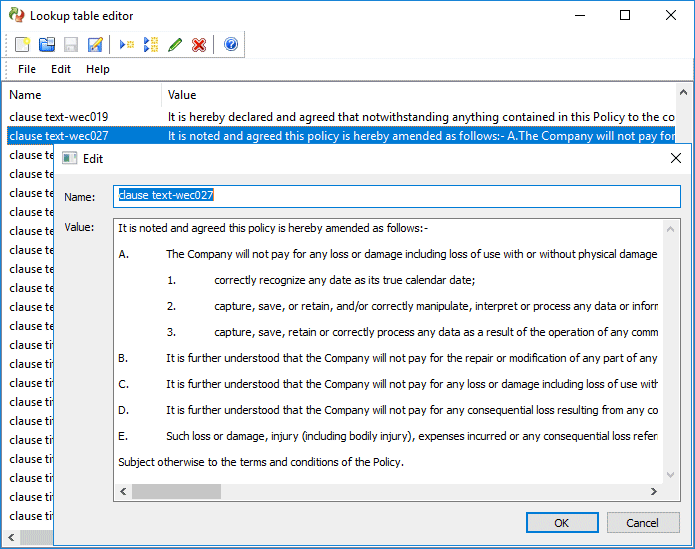Click the wec019 value text cell
This screenshot has width=695, height=549.
pos(421,117)
